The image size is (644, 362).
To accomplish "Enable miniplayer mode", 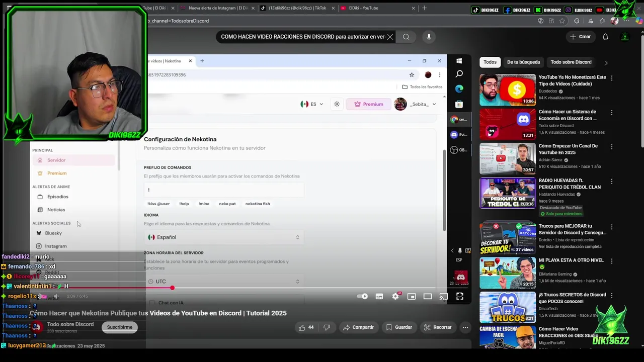I will pyautogui.click(x=412, y=297).
